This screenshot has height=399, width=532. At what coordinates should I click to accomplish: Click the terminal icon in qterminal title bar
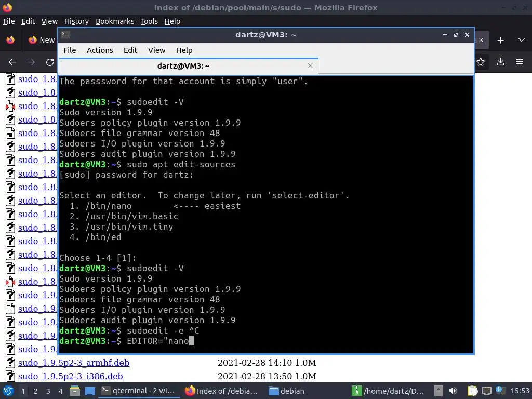tap(65, 35)
